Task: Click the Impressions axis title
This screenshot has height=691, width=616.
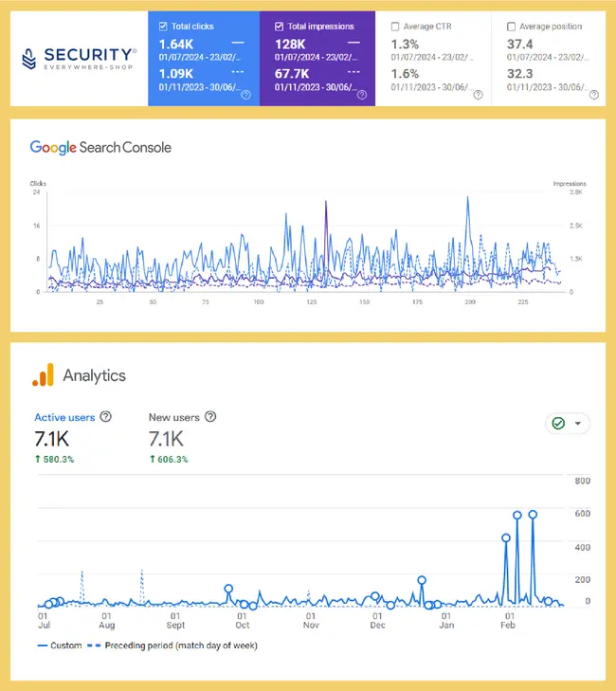Action: click(x=570, y=184)
